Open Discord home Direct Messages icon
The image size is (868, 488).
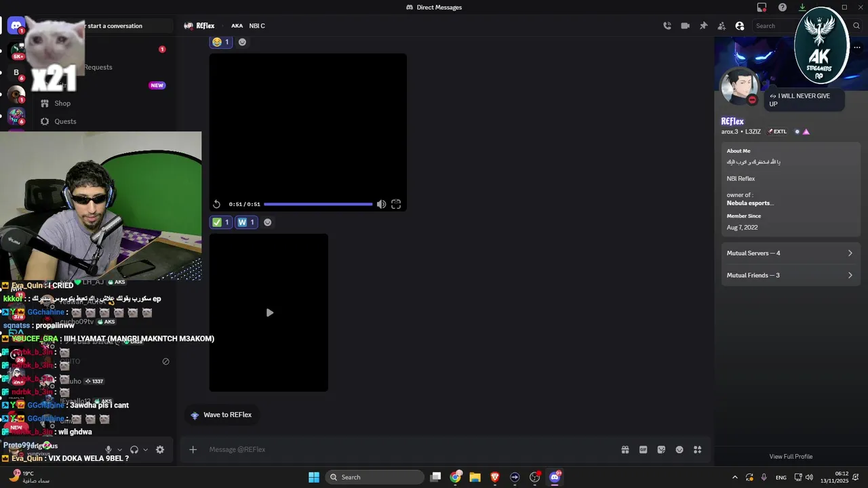point(16,26)
